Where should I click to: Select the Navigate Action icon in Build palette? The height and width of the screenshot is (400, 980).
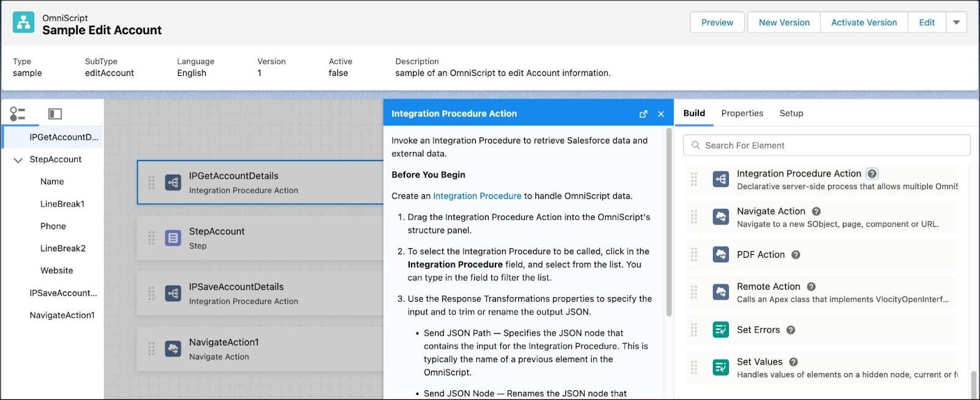pos(720,217)
